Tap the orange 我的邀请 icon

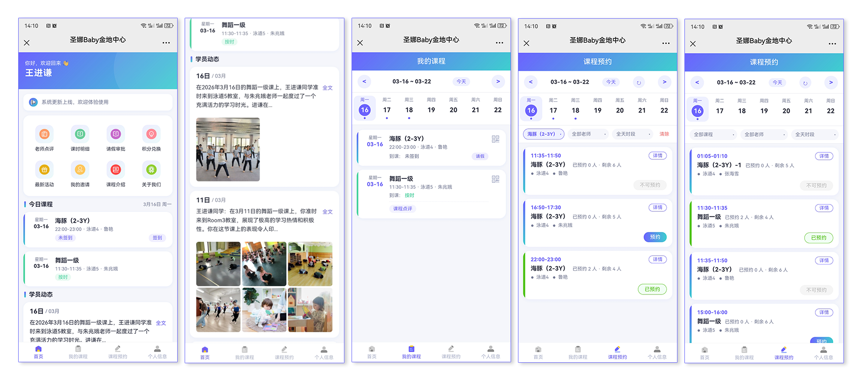click(80, 170)
